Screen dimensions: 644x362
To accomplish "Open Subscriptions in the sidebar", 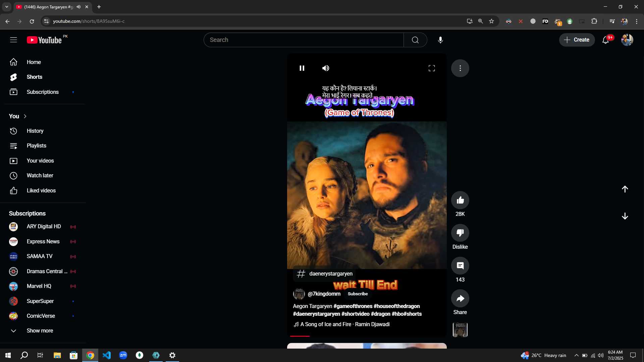I will (x=42, y=92).
